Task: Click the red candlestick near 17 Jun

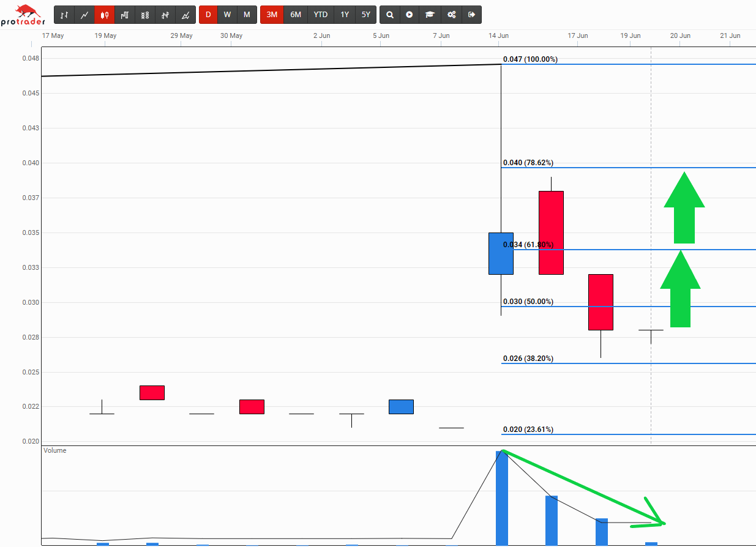Action: (x=601, y=302)
